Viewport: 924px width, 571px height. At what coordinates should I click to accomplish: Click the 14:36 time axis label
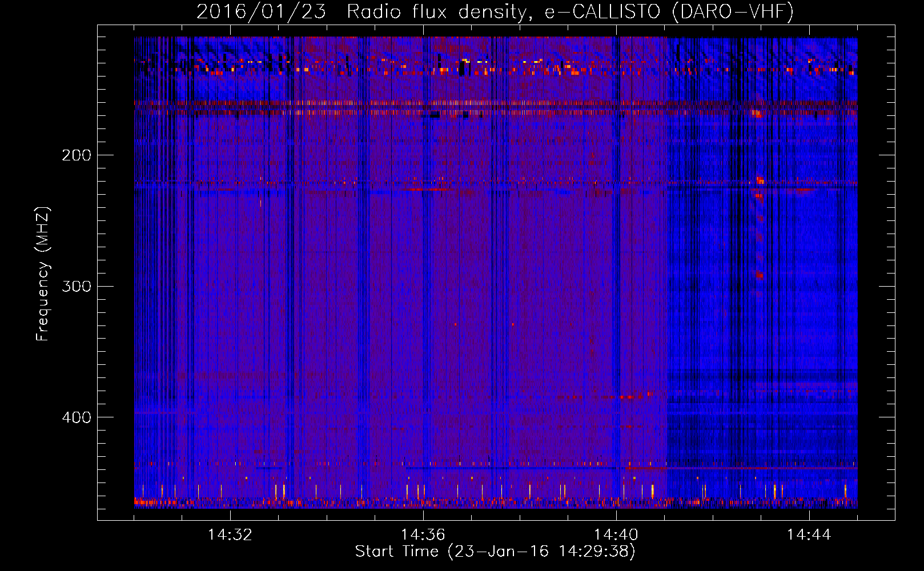[x=423, y=535]
